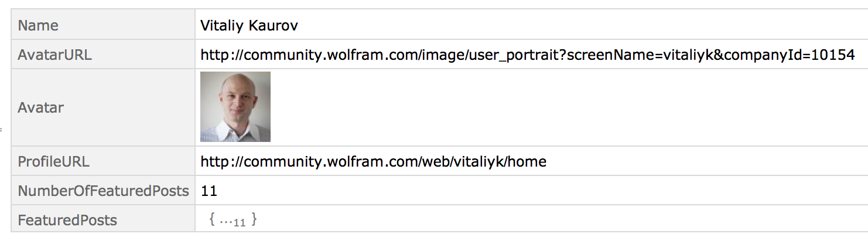Viewport: 868px width, 237px height.
Task: Click the cell marker at left edge
Action: coord(1,128)
